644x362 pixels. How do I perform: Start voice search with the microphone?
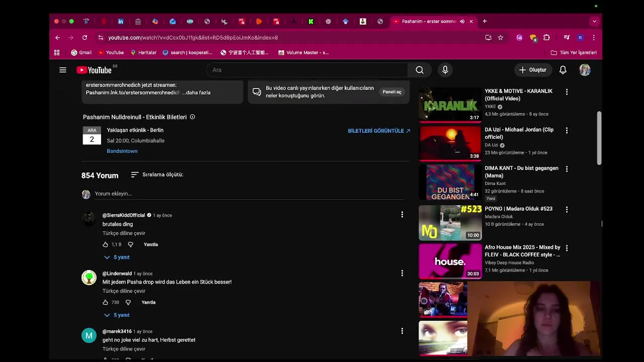[445, 70]
